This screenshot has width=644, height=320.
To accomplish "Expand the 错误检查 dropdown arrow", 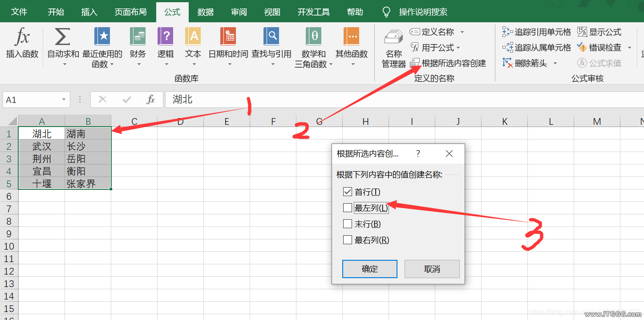I will coord(629,48).
